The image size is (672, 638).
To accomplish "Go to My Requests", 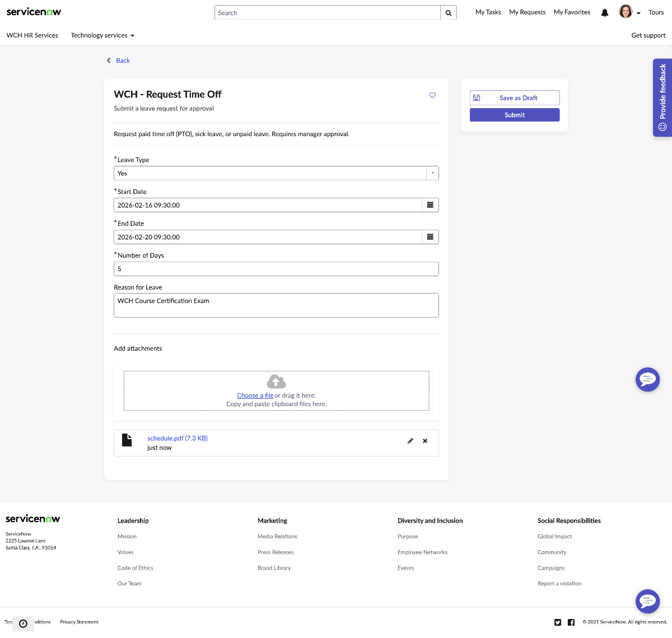I will pos(527,12).
